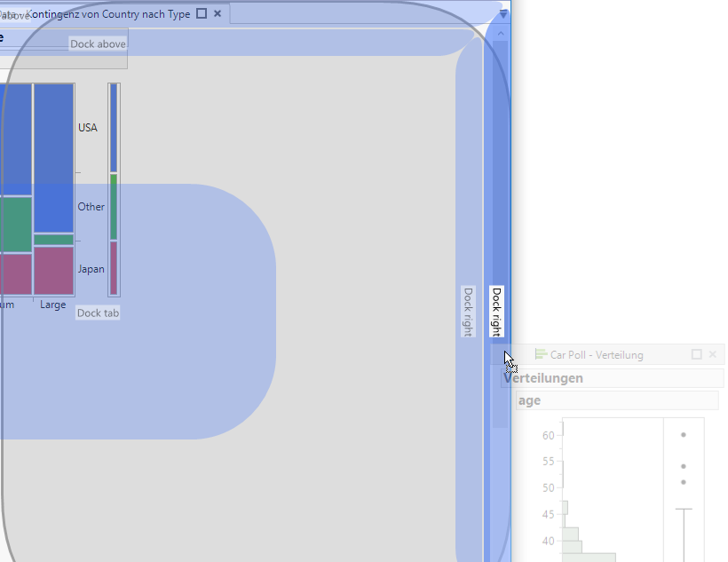
Task: Maximize the Car Poll - Verteilung window
Action: point(697,354)
